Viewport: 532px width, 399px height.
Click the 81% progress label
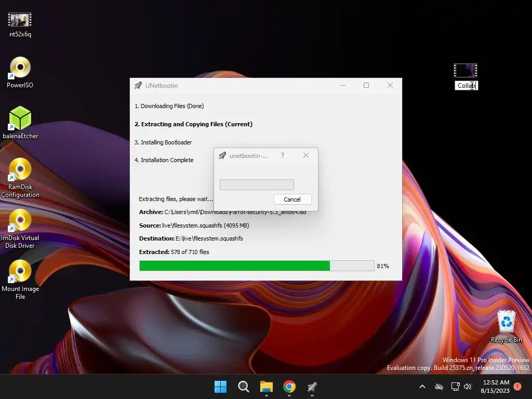tap(383, 266)
